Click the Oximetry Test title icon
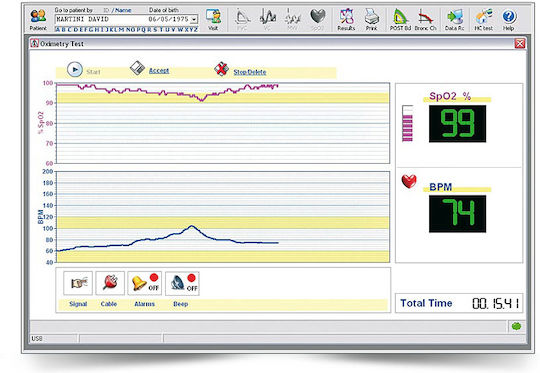Viewport: 540px width, 373px height. [34, 43]
